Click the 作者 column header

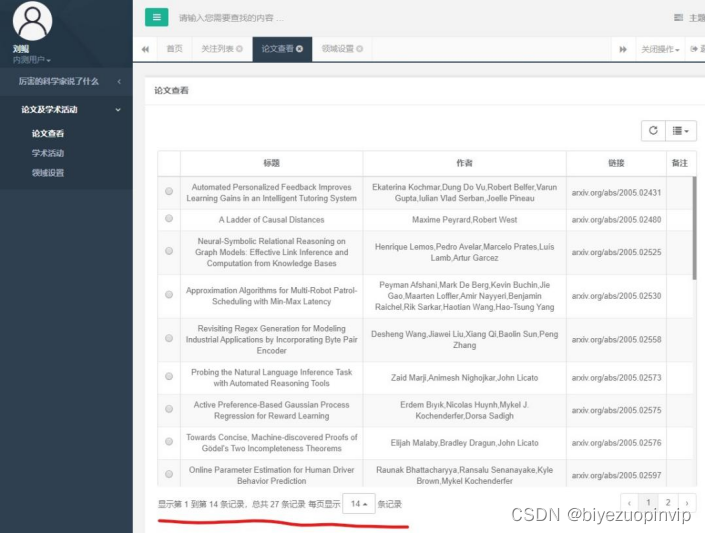(464, 163)
